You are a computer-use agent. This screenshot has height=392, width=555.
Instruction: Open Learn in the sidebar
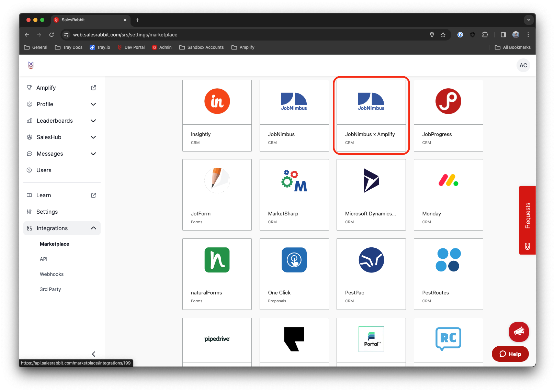click(x=44, y=195)
